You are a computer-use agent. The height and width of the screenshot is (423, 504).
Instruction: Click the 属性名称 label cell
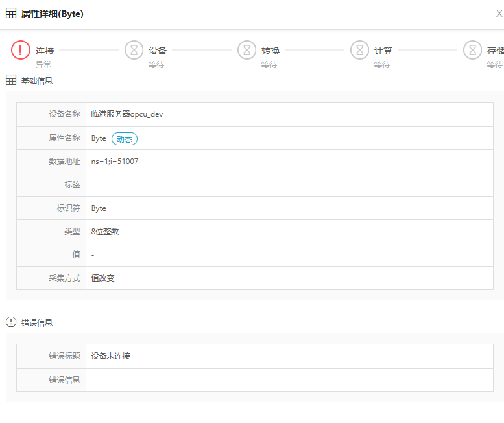tap(51, 138)
